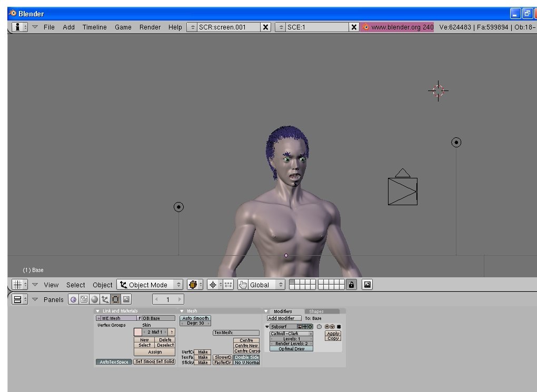Click the TexMesh input field
This screenshot has height=392, width=537.
(x=236, y=333)
